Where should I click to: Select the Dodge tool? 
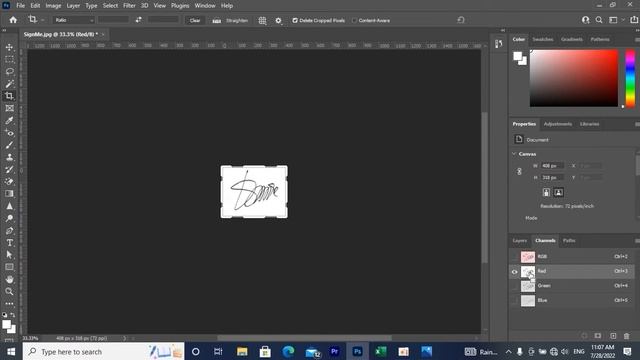click(x=9, y=218)
